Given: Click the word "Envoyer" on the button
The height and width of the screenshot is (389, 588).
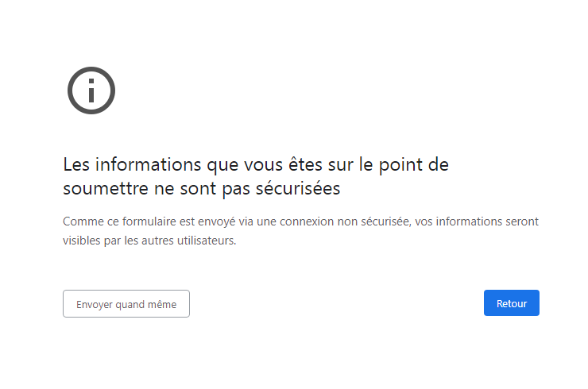Looking at the screenshot, I should (x=95, y=304).
